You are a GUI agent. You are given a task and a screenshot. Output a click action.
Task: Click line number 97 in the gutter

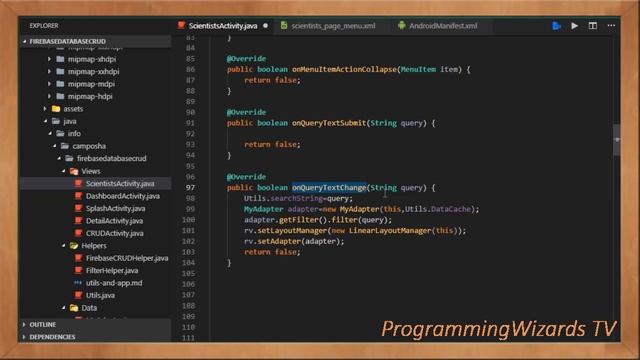[190, 188]
